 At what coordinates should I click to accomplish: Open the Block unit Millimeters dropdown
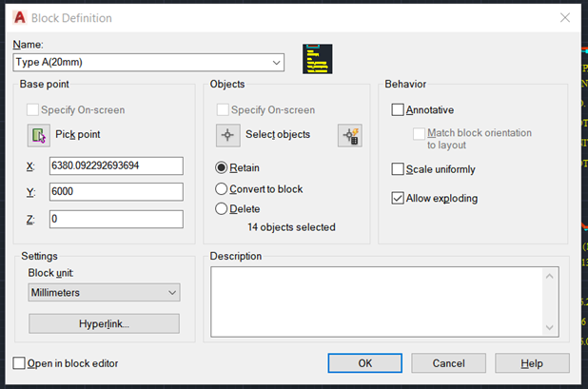(x=105, y=292)
